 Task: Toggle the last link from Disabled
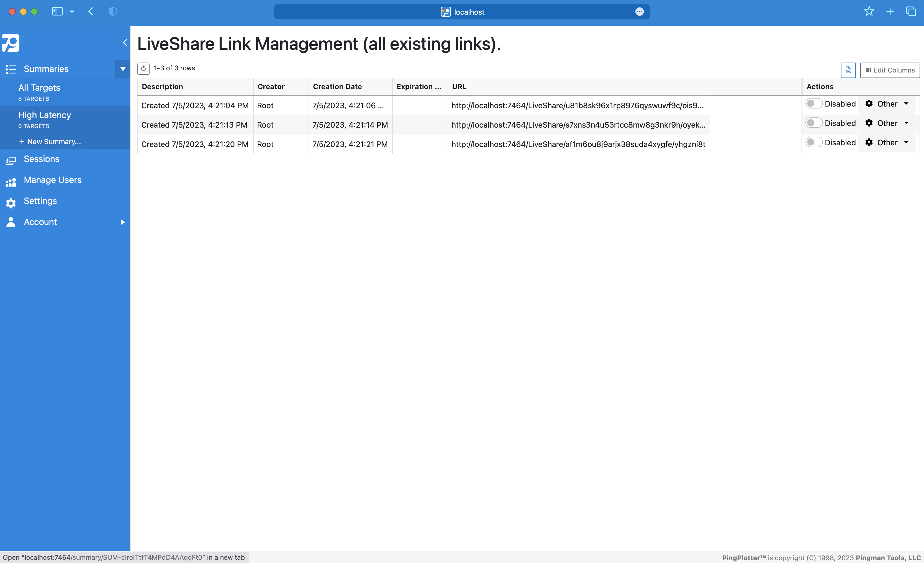813,143
